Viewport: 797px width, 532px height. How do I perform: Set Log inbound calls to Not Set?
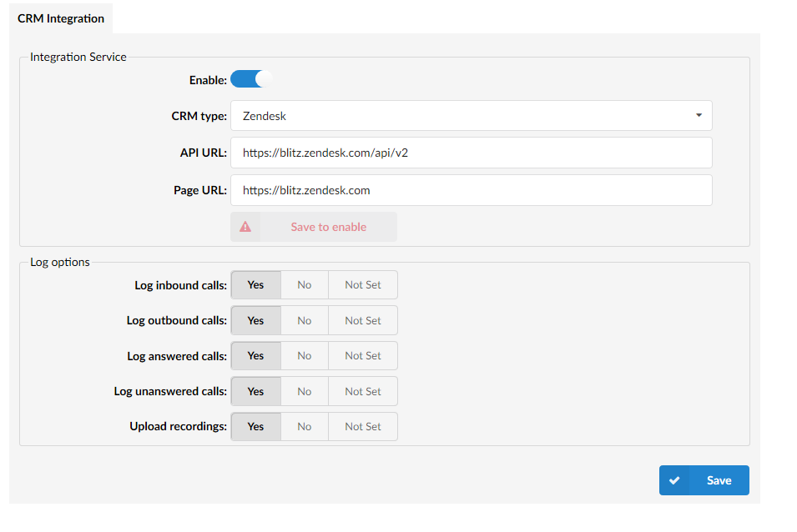(362, 285)
